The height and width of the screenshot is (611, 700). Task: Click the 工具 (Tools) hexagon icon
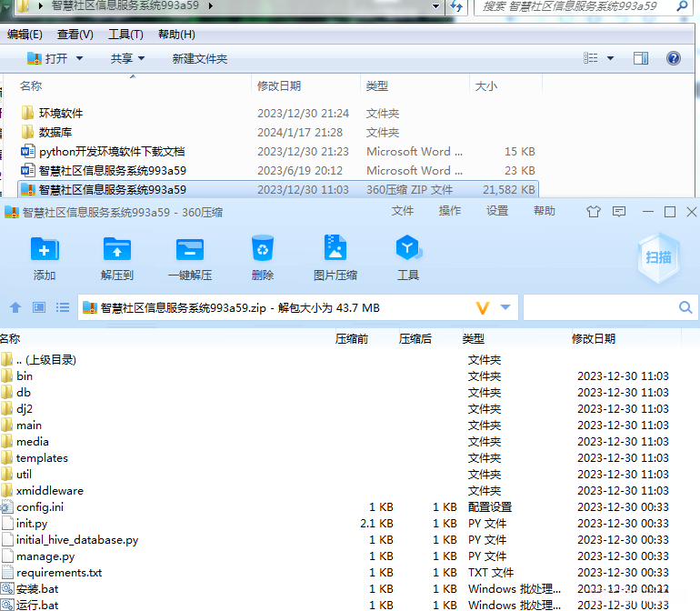(408, 247)
